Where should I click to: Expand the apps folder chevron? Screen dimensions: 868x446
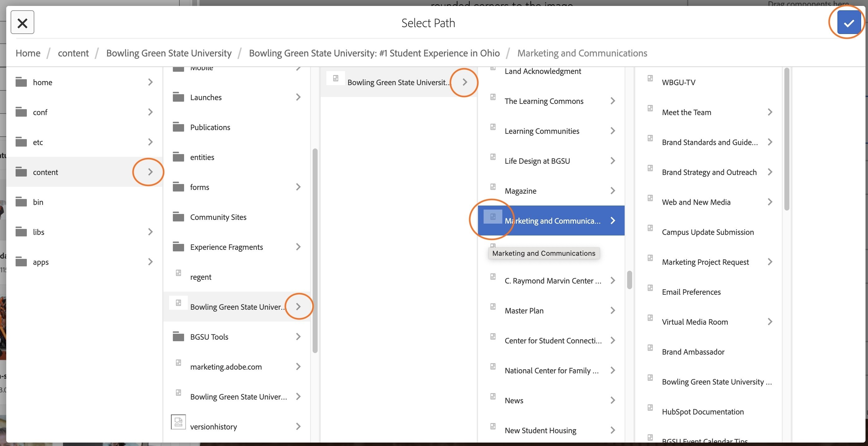tap(150, 262)
